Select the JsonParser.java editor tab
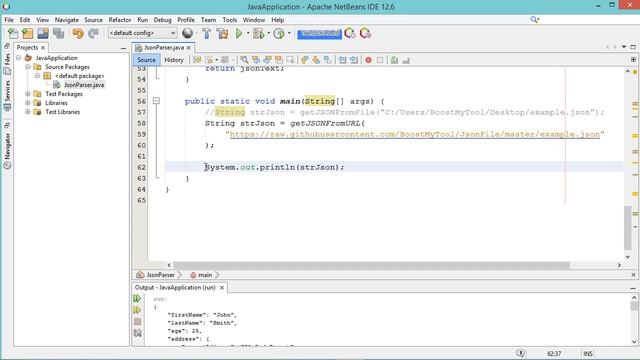Viewport: 640px width, 360px height. point(164,48)
